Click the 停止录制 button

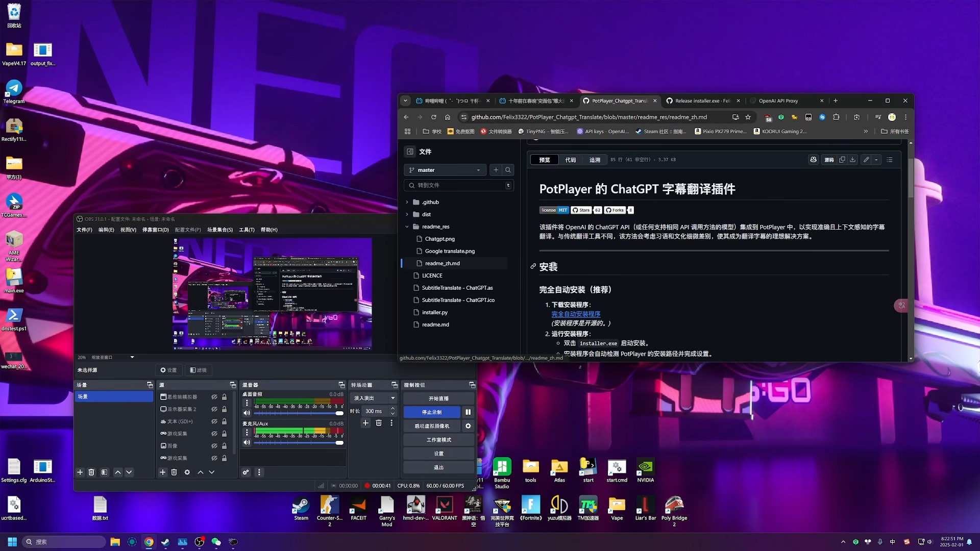click(432, 412)
